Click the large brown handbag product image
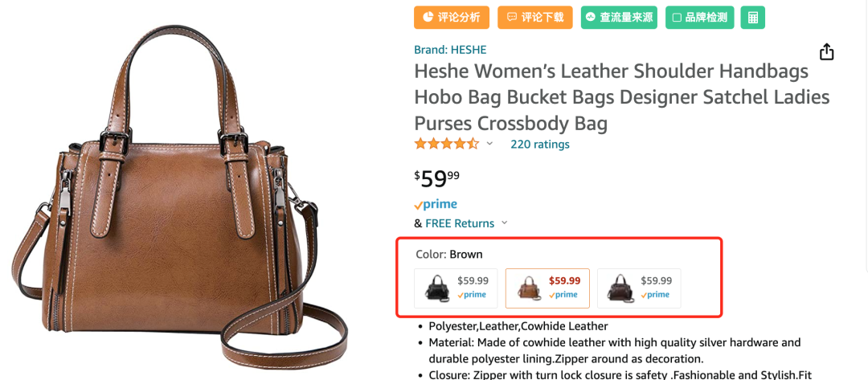The height and width of the screenshot is (380, 868). pyautogui.click(x=181, y=193)
